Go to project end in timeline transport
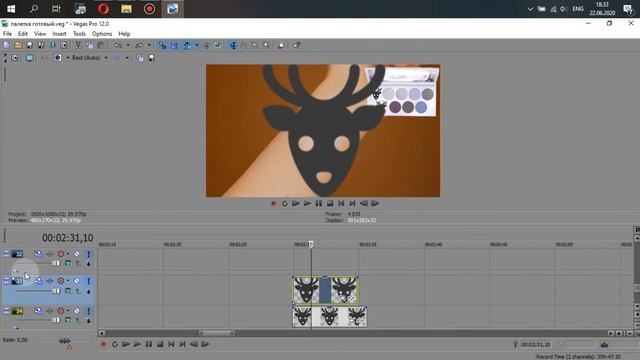The height and width of the screenshot is (360, 640). click(x=182, y=344)
